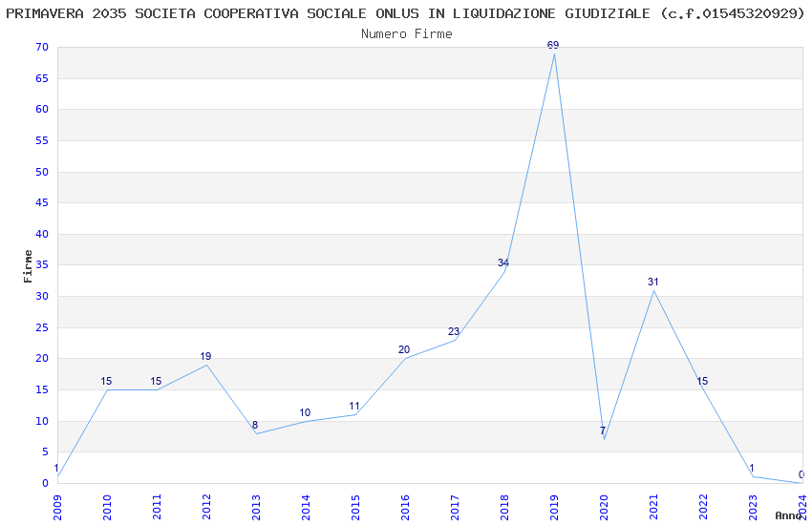Click the data label 11 above 2015
Image resolution: width=812 pixels, height=525 pixels.
tap(354, 407)
